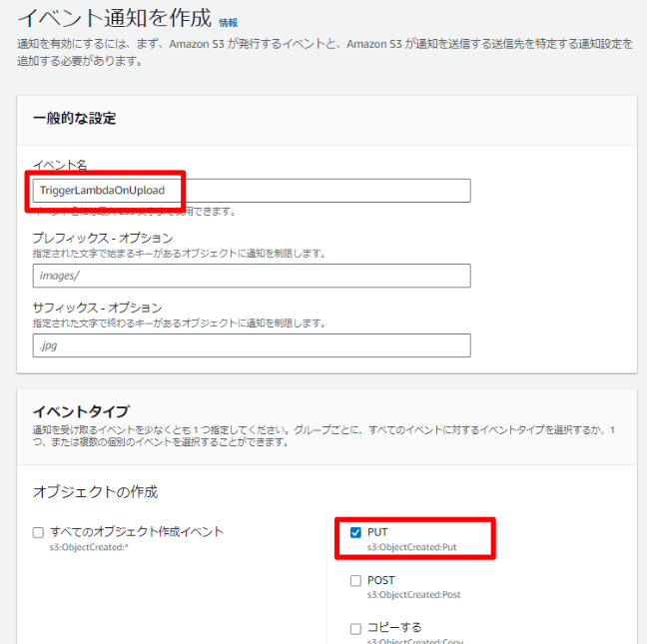Check the コピーする event checkbox
Image resolution: width=647 pixels, height=644 pixels.
point(355,629)
